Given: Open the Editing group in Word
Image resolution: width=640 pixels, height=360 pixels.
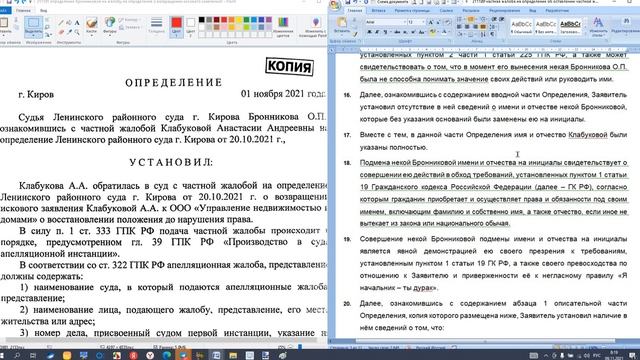Looking at the screenshot, I should (x=626, y=27).
